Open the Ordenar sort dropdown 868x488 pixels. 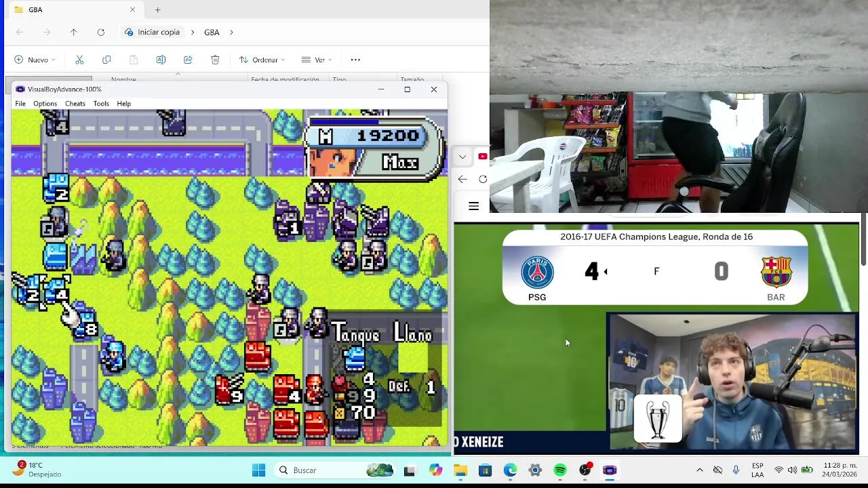coord(262,60)
